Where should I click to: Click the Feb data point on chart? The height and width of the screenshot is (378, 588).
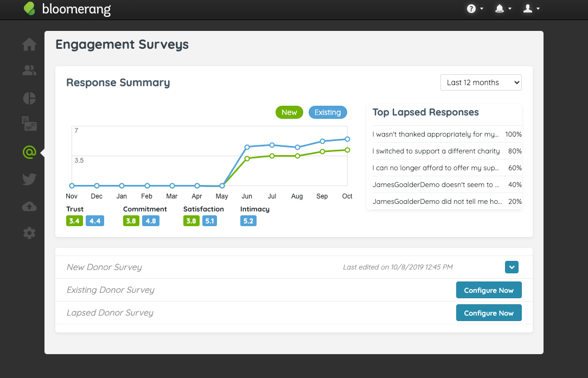[148, 185]
